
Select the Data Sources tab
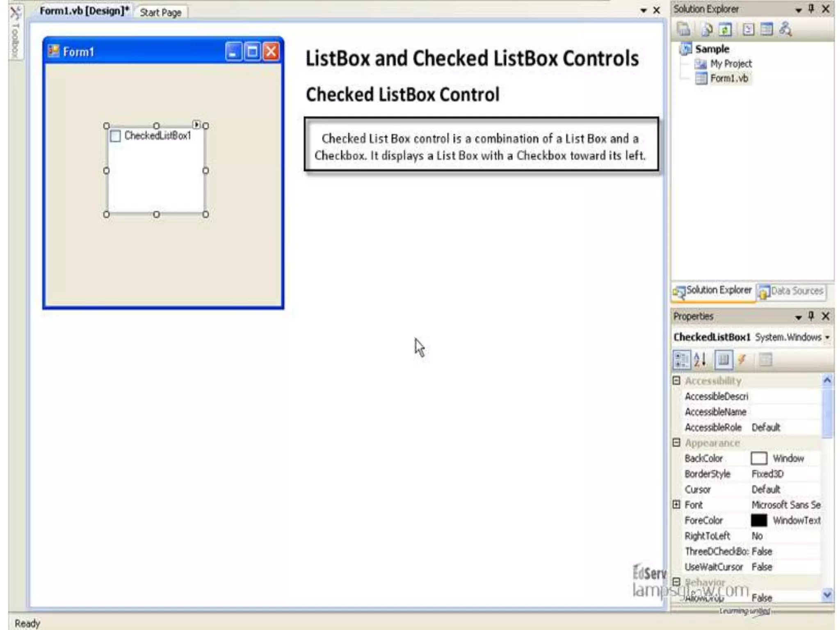[791, 291]
